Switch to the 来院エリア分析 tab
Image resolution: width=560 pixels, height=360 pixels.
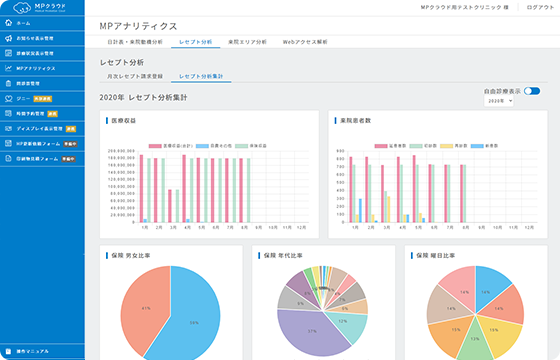tap(247, 42)
